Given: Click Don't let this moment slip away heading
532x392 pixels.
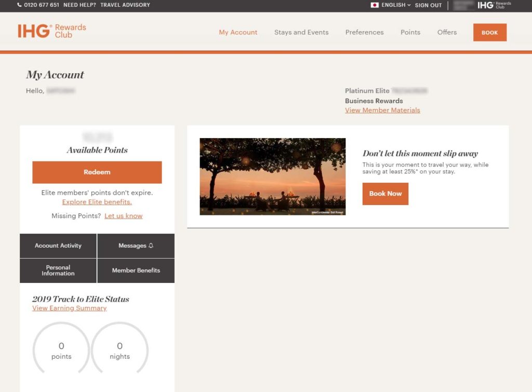Looking at the screenshot, I should [x=420, y=153].
